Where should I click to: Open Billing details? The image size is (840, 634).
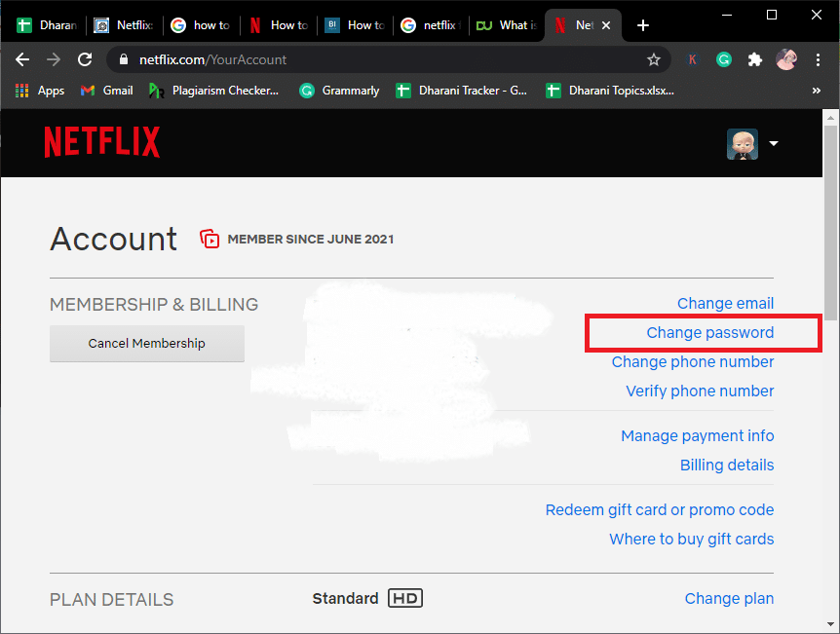pyautogui.click(x=727, y=465)
